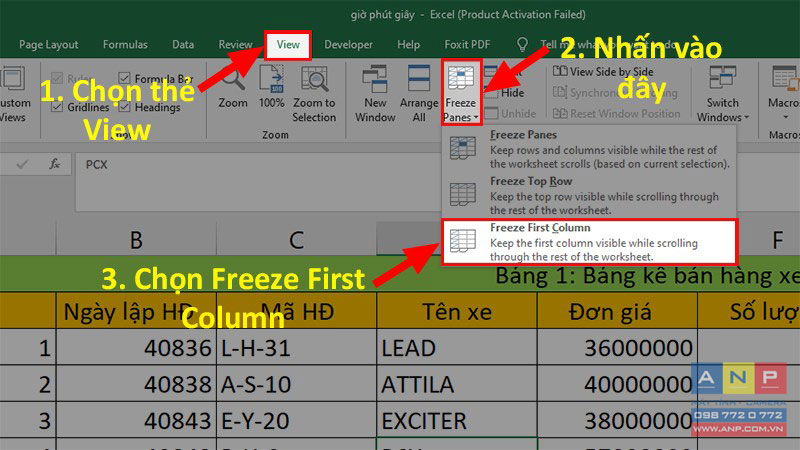Click Unhide window button

point(511,113)
